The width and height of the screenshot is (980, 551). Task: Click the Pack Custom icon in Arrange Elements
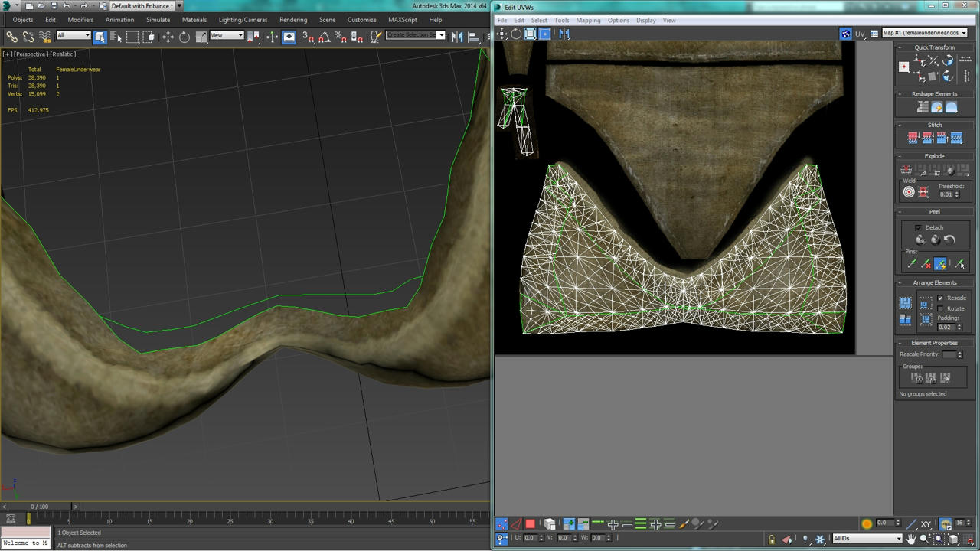(x=905, y=303)
